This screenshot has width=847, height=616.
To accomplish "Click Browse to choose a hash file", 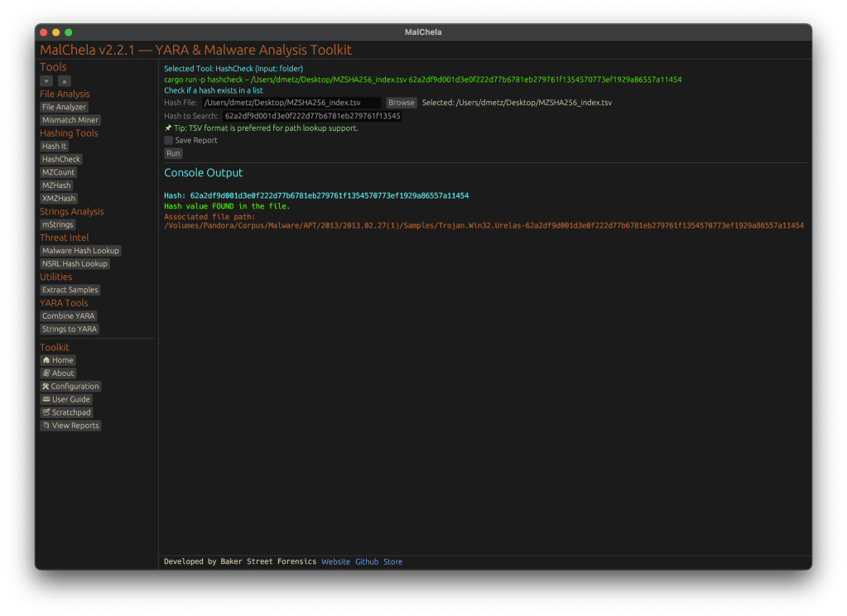I will (402, 103).
